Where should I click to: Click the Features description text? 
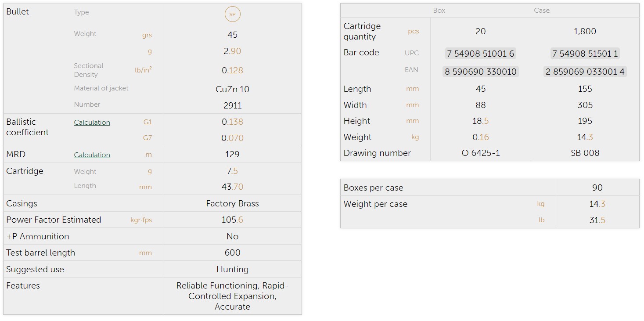(232, 296)
